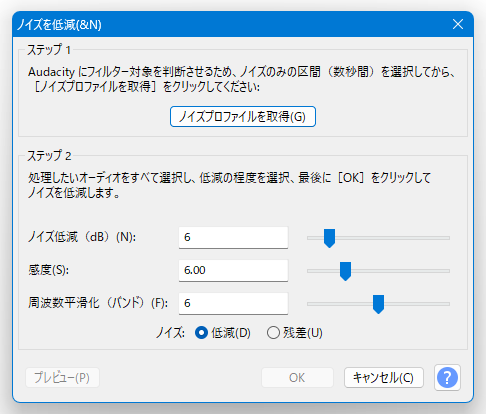Click the ノイズ低減 (dB) (N): label
Viewport: 486px width, 414px height.
click(82, 237)
